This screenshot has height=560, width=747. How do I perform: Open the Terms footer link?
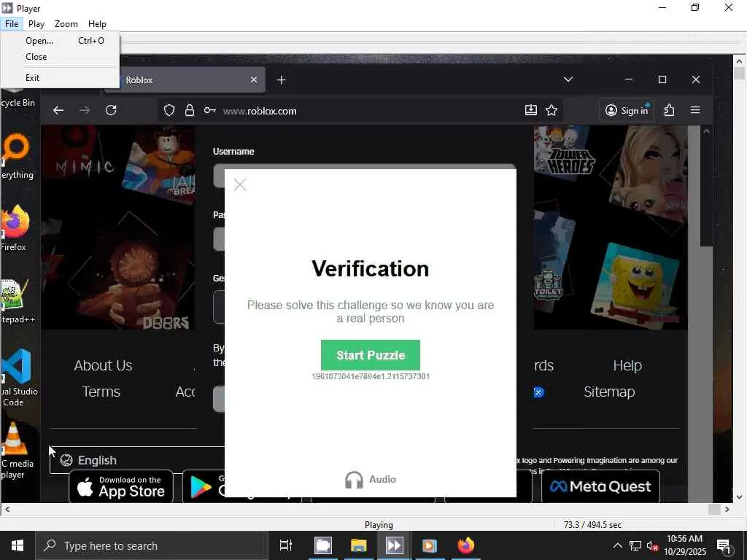coord(101,392)
